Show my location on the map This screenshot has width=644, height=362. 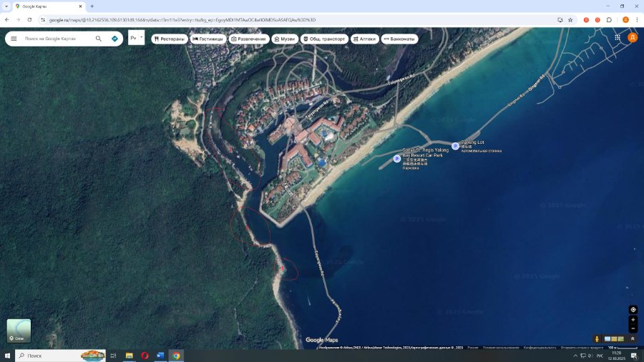pyautogui.click(x=633, y=310)
